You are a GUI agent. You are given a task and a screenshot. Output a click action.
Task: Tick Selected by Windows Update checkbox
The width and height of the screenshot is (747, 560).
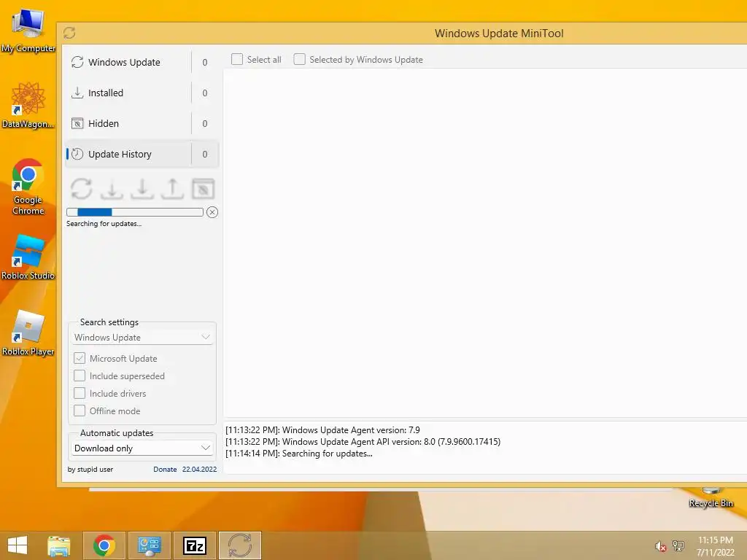click(x=299, y=59)
